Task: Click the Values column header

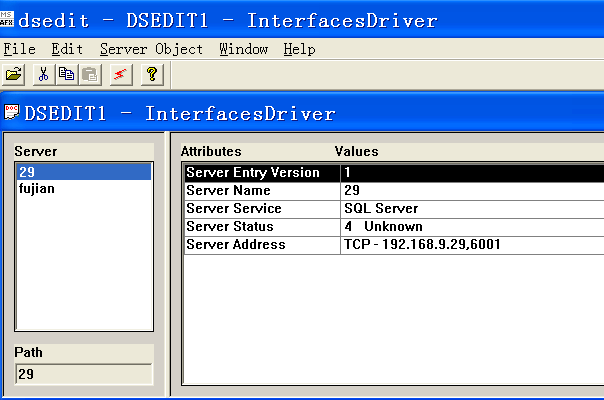Action: pos(356,151)
